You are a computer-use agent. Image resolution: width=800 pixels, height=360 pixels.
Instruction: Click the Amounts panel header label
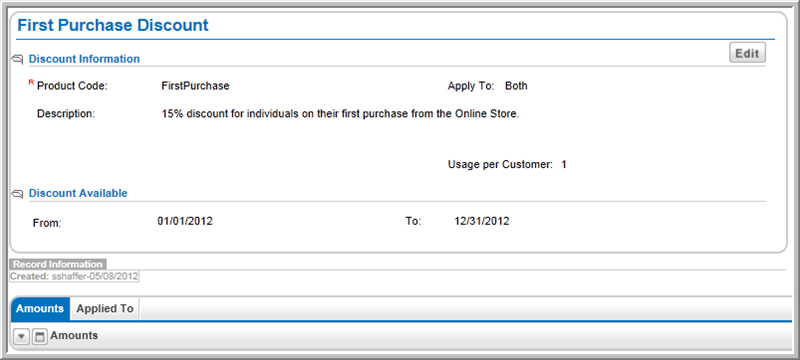point(74,336)
